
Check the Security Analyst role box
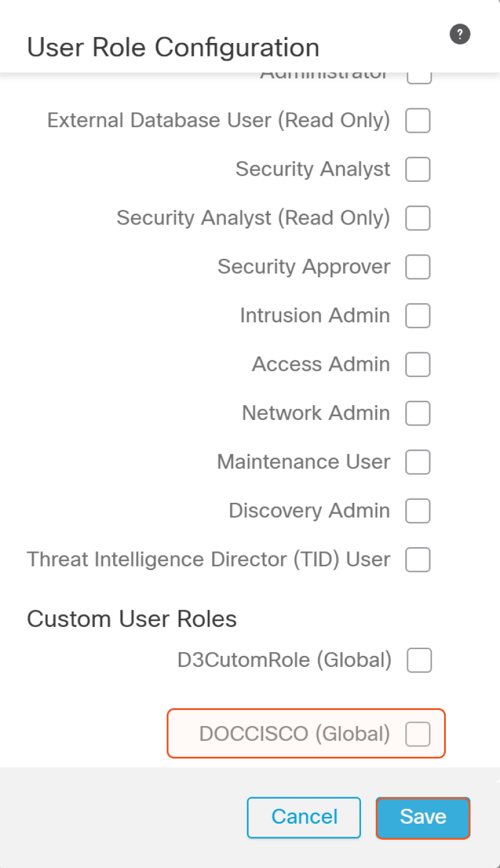(418, 169)
